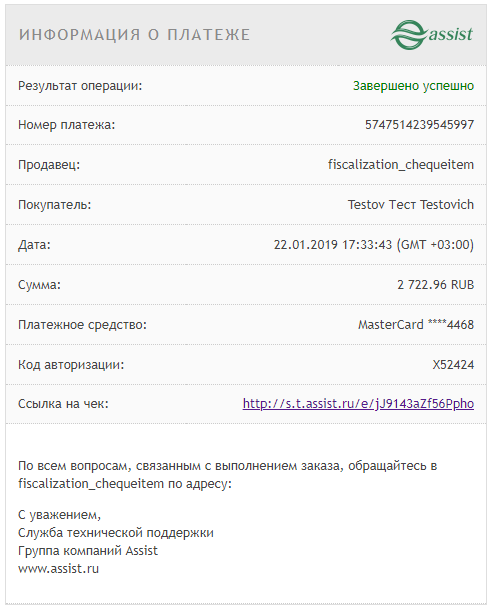Click the 'Результат операции:' label
Image resolution: width=491 pixels, height=608 pixels.
click(80, 86)
